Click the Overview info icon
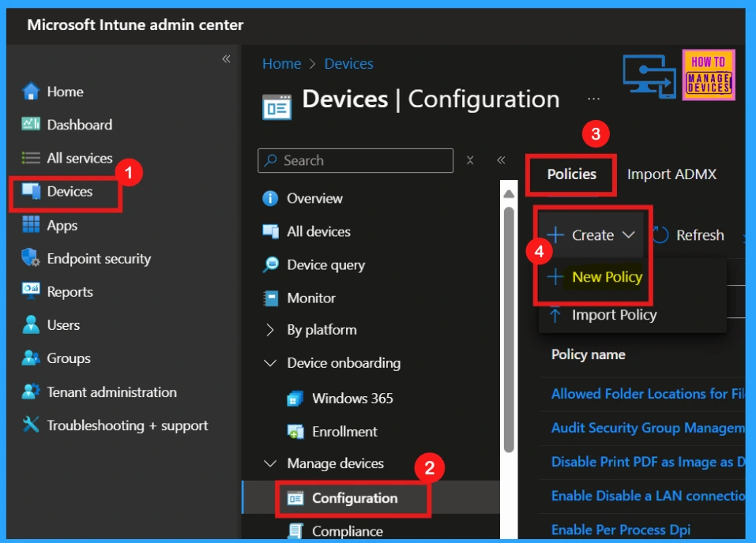 coord(270,198)
